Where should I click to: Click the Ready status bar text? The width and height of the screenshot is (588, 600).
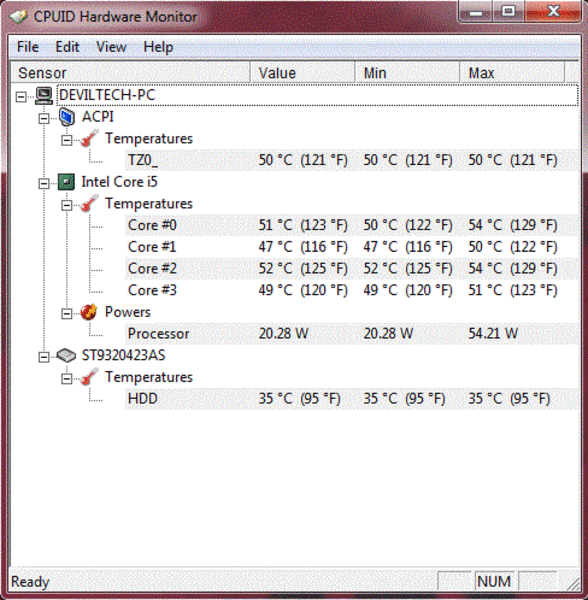point(30,582)
